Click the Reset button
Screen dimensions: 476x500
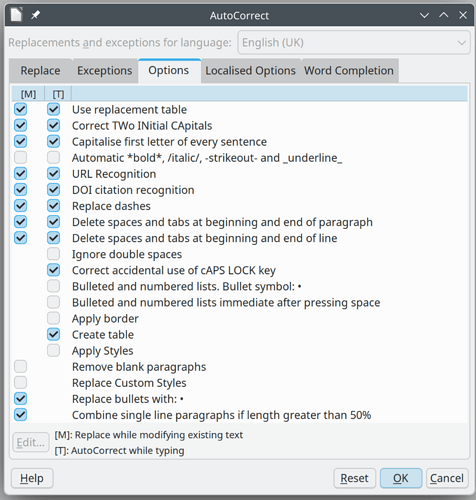[355, 478]
